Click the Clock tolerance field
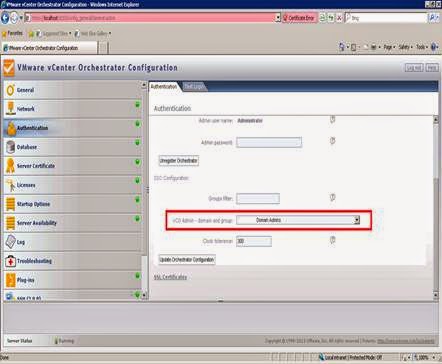 tap(254, 241)
